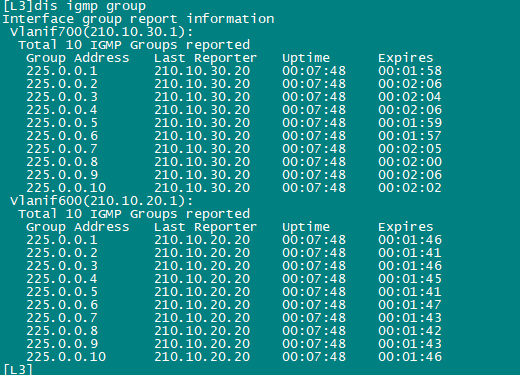Click expires value 00:01:58
This screenshot has height=375, width=520.
click(x=410, y=71)
